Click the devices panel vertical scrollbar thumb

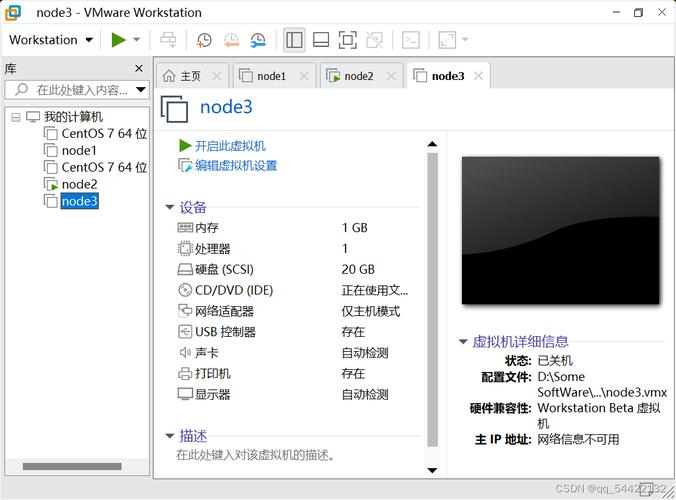coord(432,300)
